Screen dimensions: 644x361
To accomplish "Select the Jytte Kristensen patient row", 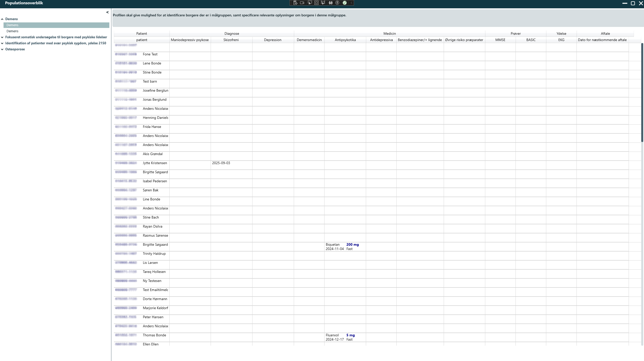I will [x=155, y=163].
